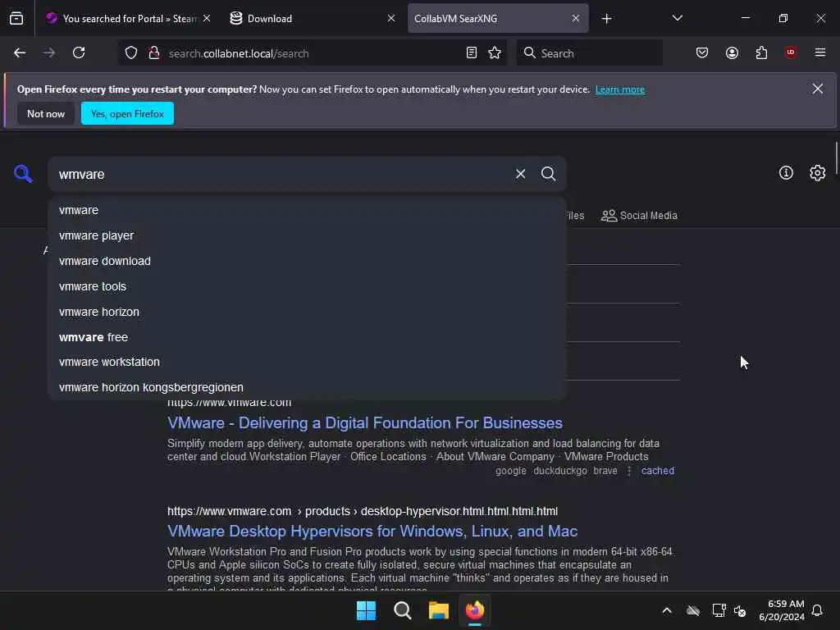Show hidden tray icons chevron
The width and height of the screenshot is (840, 630).
point(667,610)
